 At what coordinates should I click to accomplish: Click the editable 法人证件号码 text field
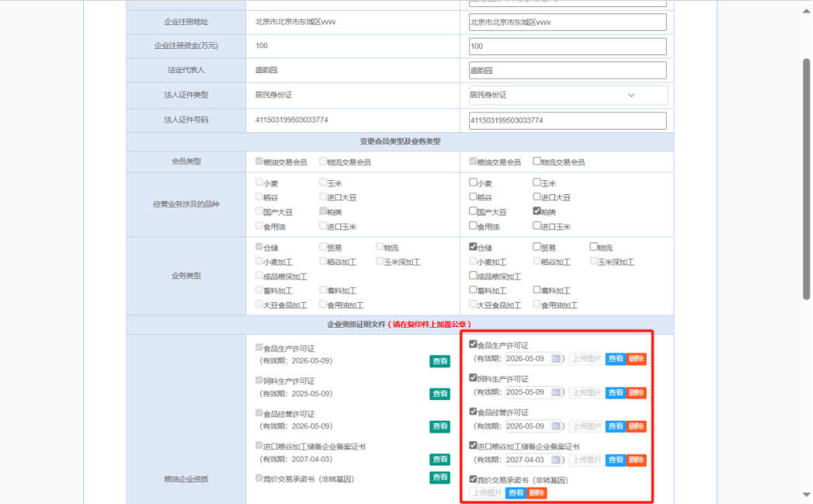(568, 120)
